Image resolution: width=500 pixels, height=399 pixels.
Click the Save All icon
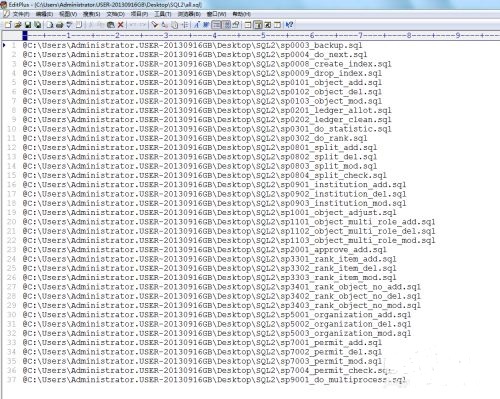click(x=38, y=25)
